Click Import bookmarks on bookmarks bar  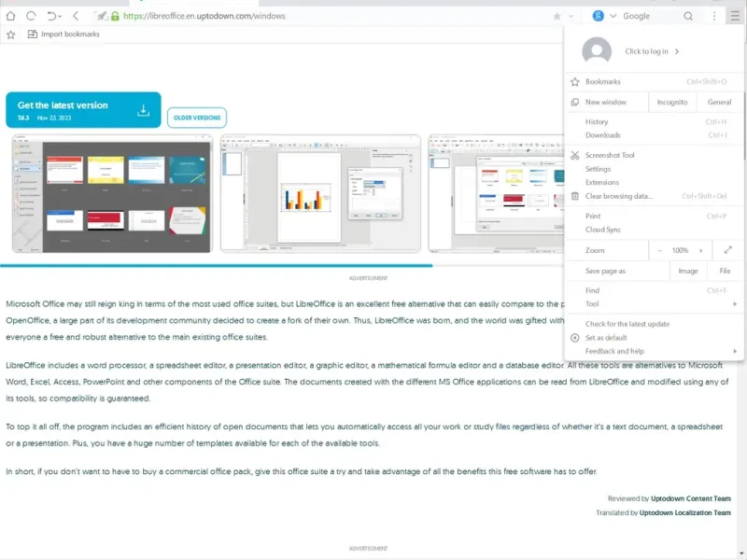63,35
